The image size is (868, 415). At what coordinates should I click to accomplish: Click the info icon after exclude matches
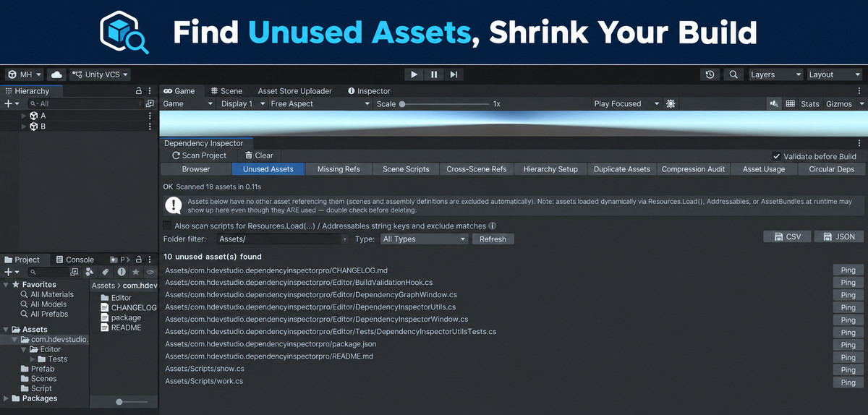pyautogui.click(x=493, y=226)
